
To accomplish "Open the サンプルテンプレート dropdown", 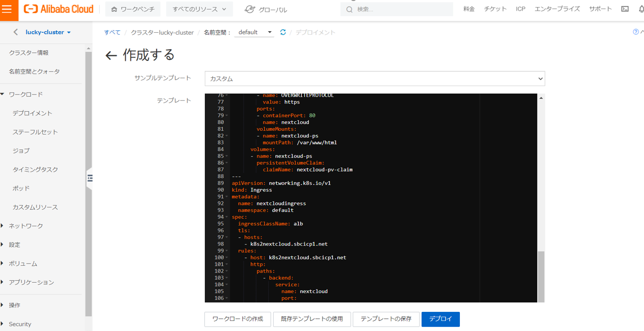I will tap(374, 78).
